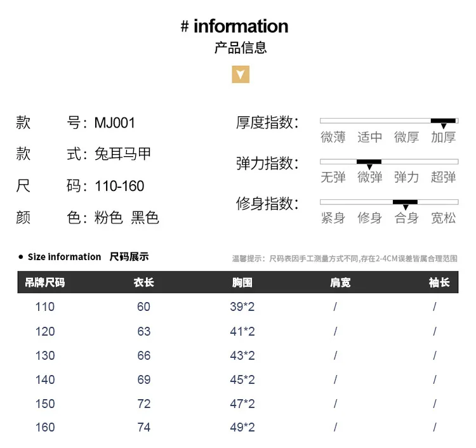
Task: Click the 产品信息 subtitle
Action: [x=241, y=48]
